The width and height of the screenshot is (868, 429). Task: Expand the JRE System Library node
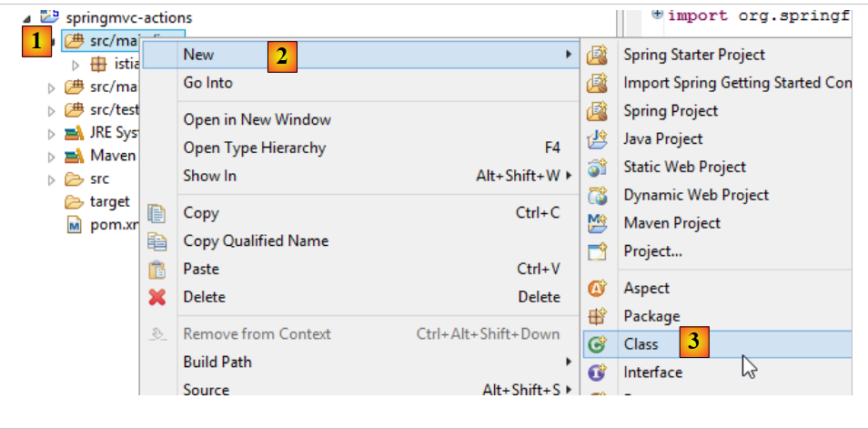[x=52, y=134]
